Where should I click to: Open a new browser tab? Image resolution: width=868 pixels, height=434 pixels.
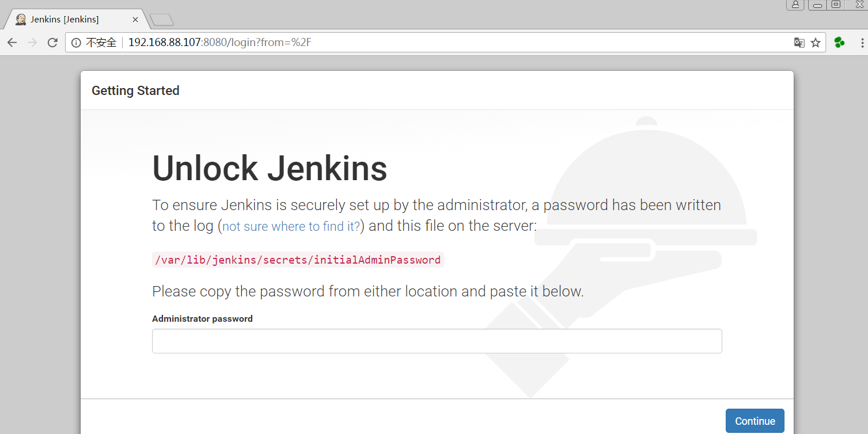(162, 20)
